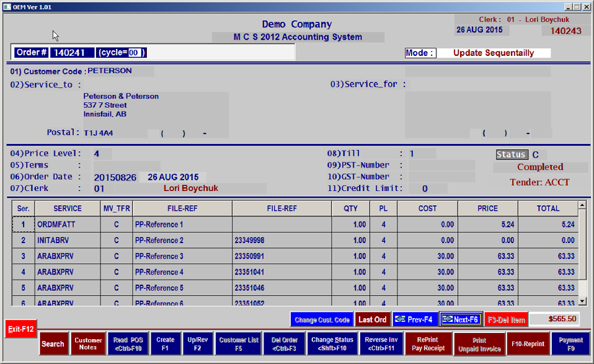Viewport: 594px width, 364px height.
Task: Select Up/Rev F2 button
Action: tap(198, 344)
